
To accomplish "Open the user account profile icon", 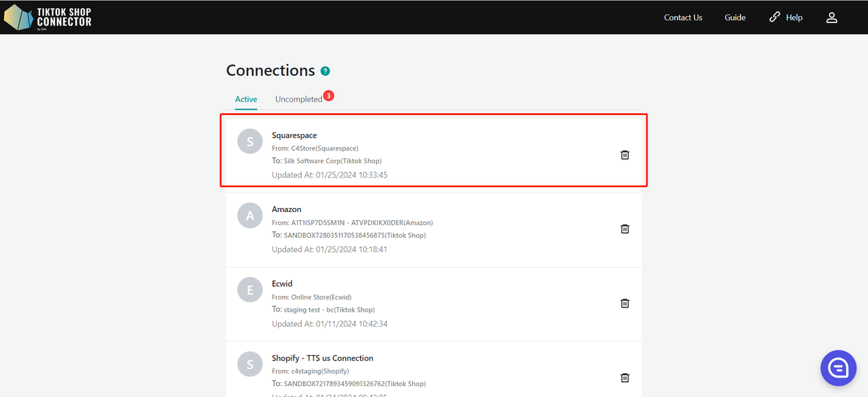I will [832, 18].
